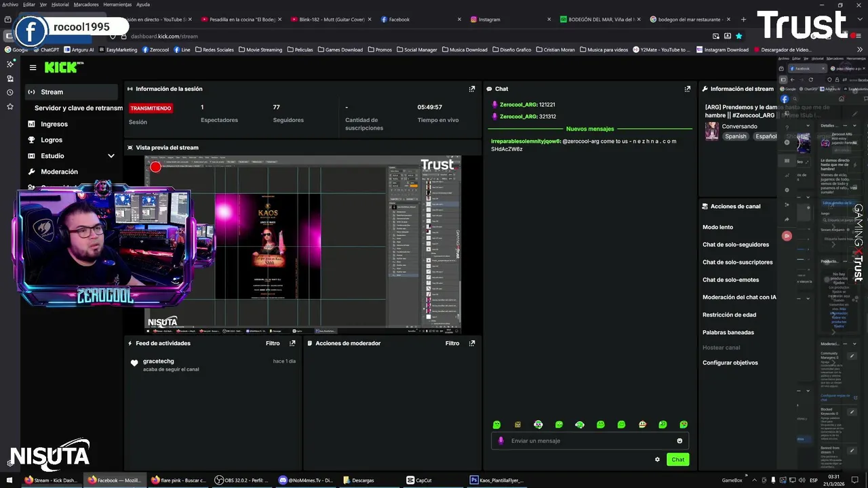The width and height of the screenshot is (868, 488).
Task: Pop out the Información de la sesión panel
Action: [x=472, y=89]
